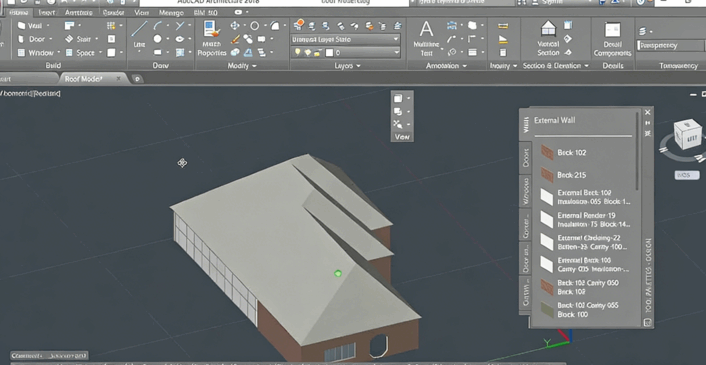Click the calculator icon in Inquiry panel
Viewport: 706px width, 365px height.
(503, 53)
